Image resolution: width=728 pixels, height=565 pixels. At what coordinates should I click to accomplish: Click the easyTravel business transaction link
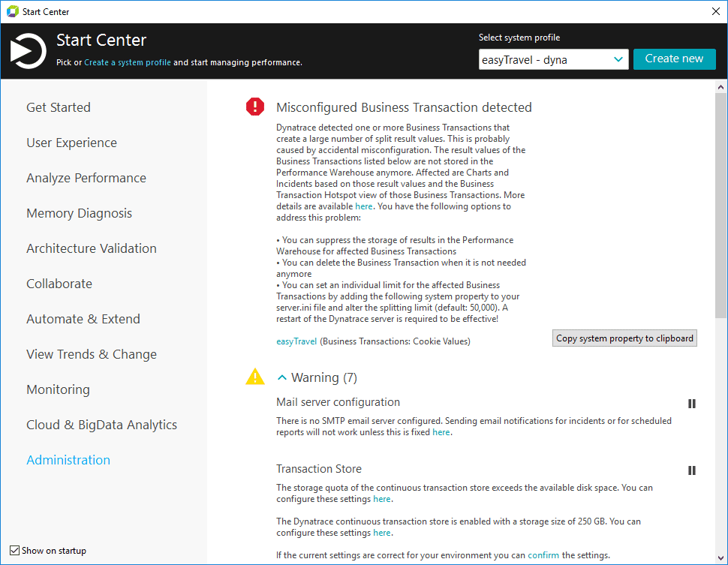[296, 341]
